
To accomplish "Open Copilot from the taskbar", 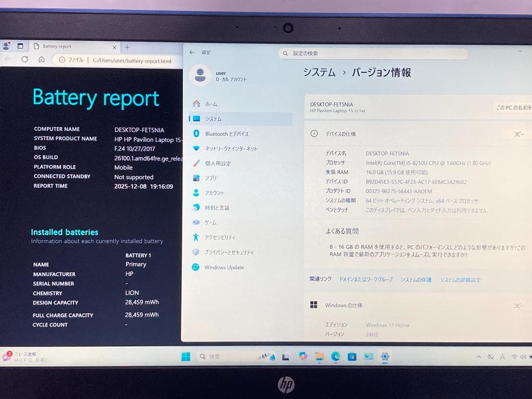I will pos(304,356).
